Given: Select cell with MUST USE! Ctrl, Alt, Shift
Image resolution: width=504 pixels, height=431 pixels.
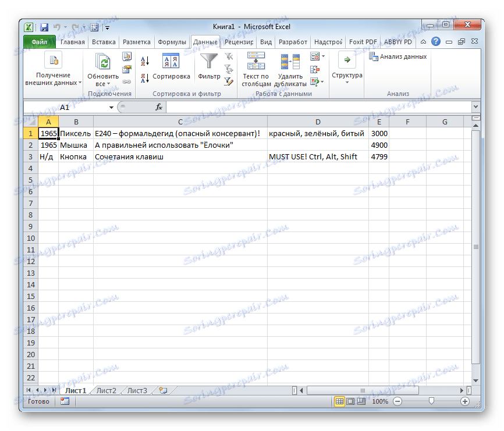Looking at the screenshot, I should click(x=318, y=156).
